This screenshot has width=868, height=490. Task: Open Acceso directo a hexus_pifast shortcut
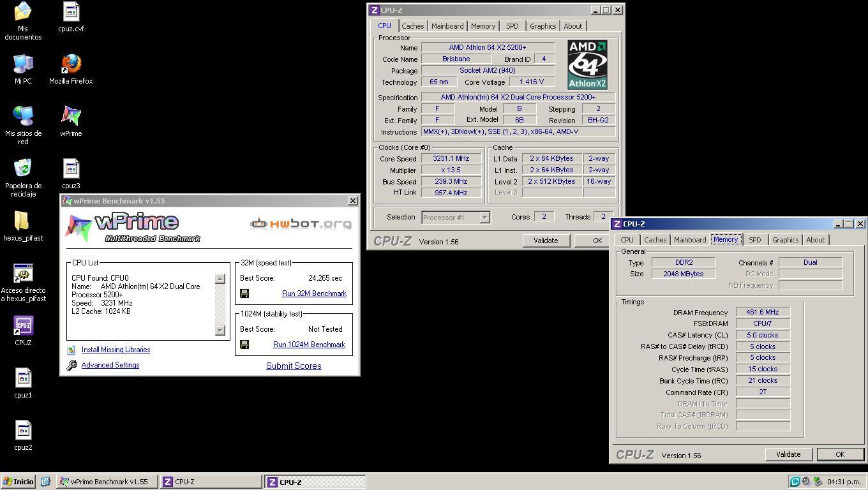pos(23,282)
